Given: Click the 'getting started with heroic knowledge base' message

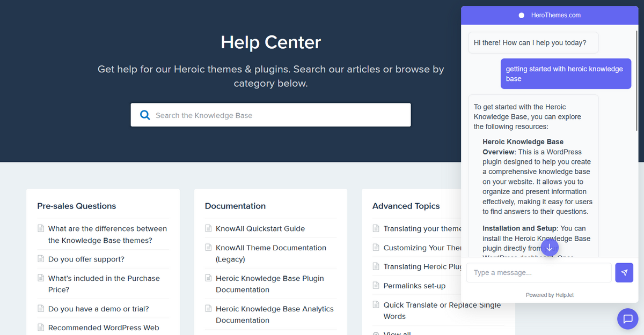Looking at the screenshot, I should 566,73.
